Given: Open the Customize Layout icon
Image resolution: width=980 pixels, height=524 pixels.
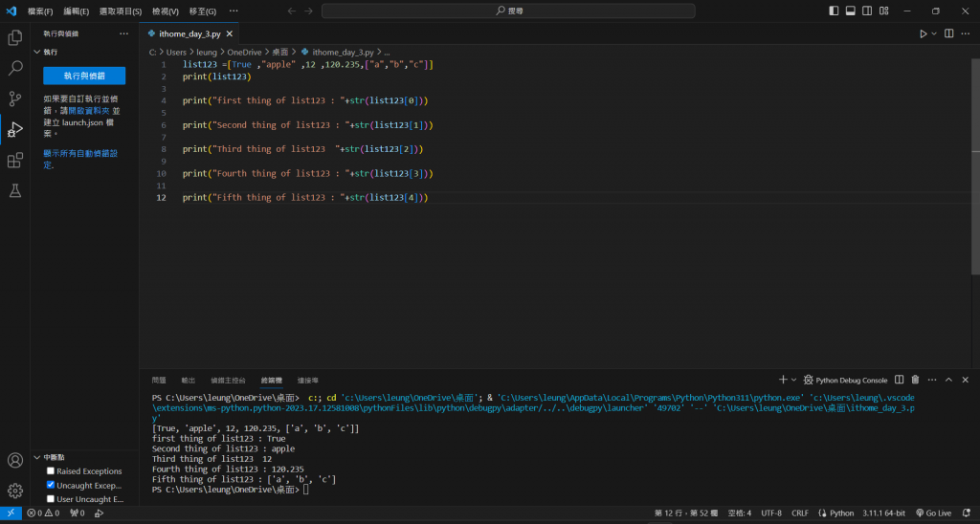Looking at the screenshot, I should coord(883,11).
